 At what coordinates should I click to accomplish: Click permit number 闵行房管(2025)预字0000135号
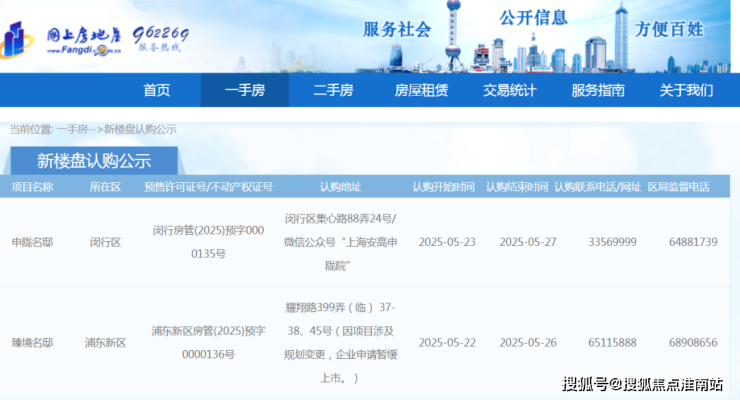pyautogui.click(x=208, y=242)
